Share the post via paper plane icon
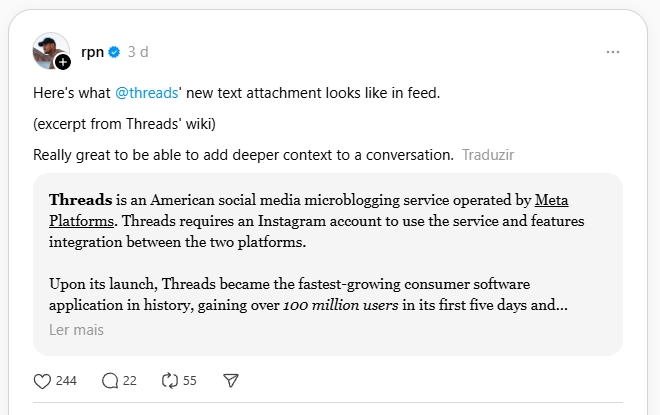660x415 pixels. 231,381
